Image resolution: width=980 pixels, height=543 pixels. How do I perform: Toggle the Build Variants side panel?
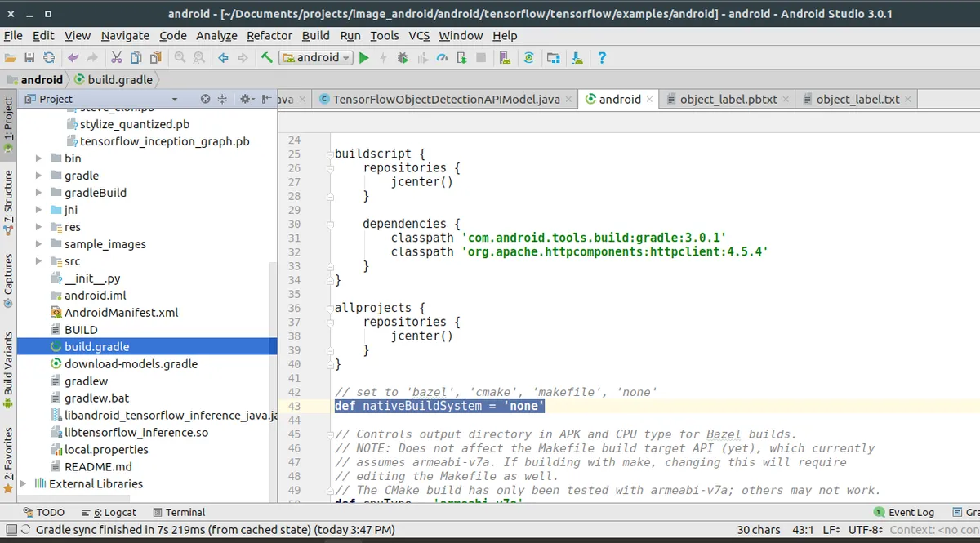coord(8,369)
